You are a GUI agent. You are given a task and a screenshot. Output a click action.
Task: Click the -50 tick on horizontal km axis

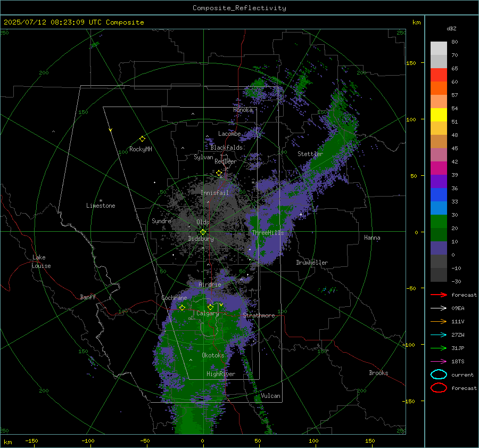point(145,441)
